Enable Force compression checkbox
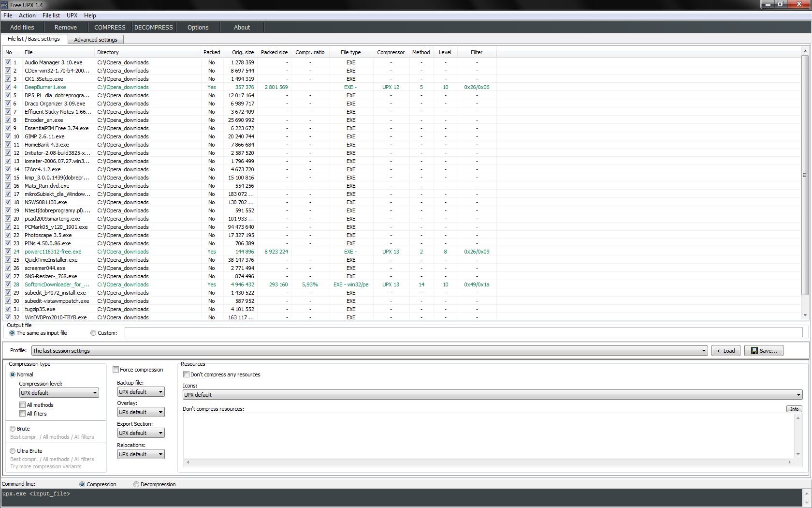The image size is (812, 508). (x=116, y=370)
